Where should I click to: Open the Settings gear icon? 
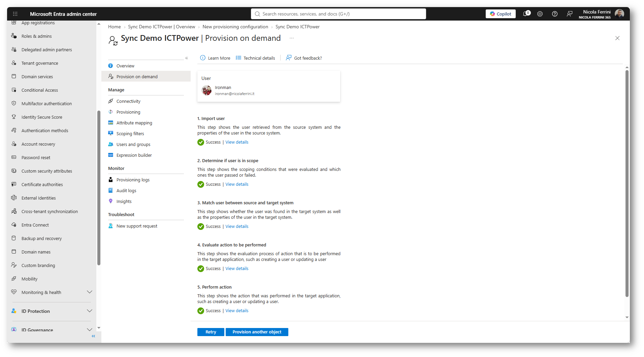pyautogui.click(x=540, y=14)
